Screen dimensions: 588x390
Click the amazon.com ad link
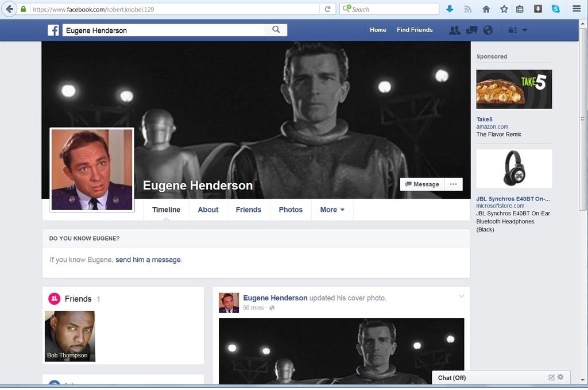pos(492,127)
